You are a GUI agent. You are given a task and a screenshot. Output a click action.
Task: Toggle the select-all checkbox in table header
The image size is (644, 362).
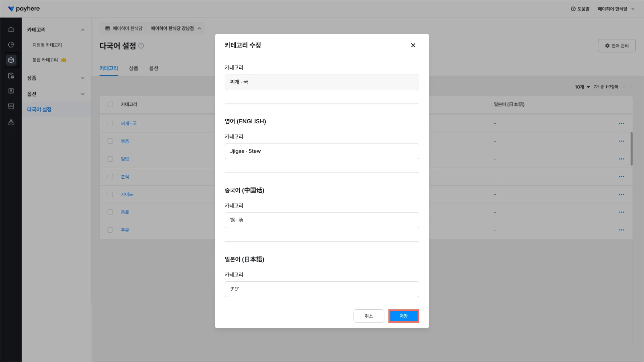pyautogui.click(x=110, y=104)
